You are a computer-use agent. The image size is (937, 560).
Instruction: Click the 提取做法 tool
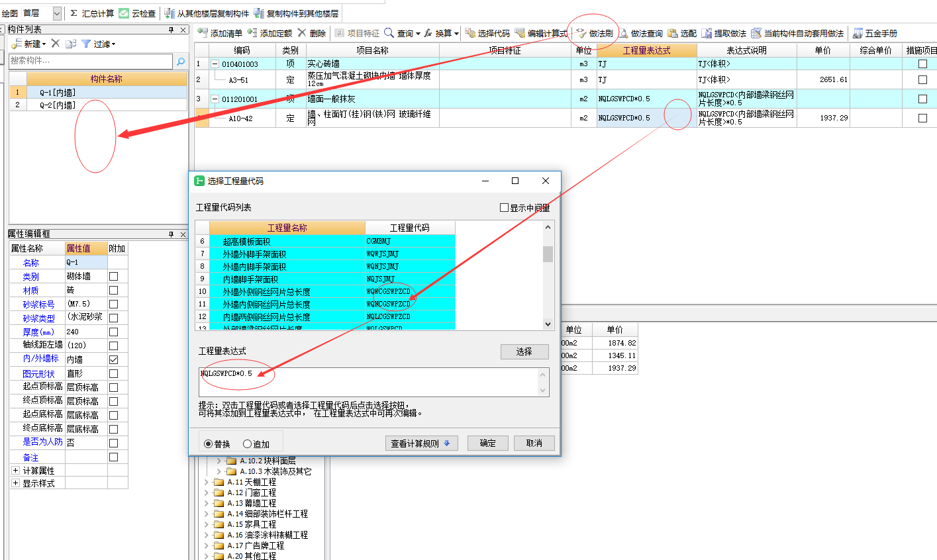724,33
